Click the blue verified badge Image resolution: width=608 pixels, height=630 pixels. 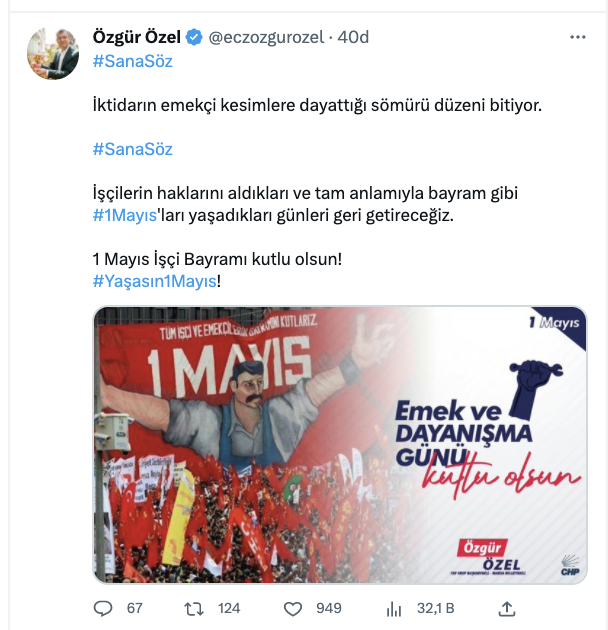(x=194, y=37)
